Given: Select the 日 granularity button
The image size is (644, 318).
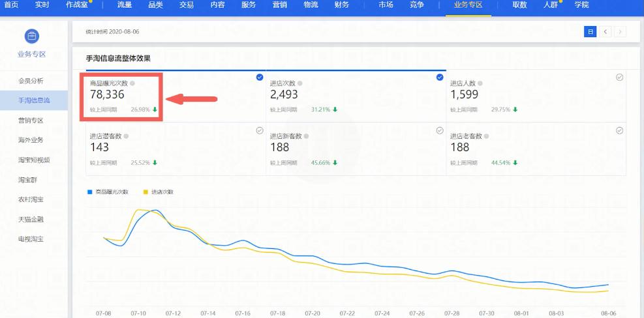Looking at the screenshot, I should pyautogui.click(x=590, y=32).
